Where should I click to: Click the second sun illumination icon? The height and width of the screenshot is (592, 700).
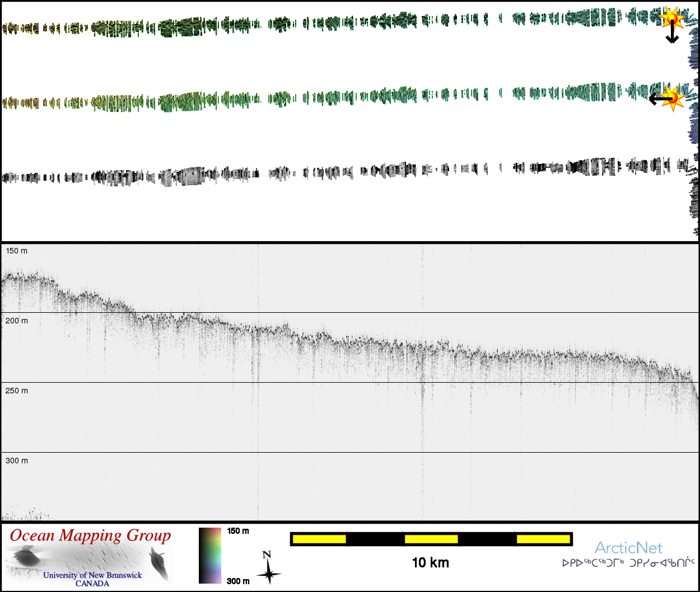pyautogui.click(x=674, y=98)
